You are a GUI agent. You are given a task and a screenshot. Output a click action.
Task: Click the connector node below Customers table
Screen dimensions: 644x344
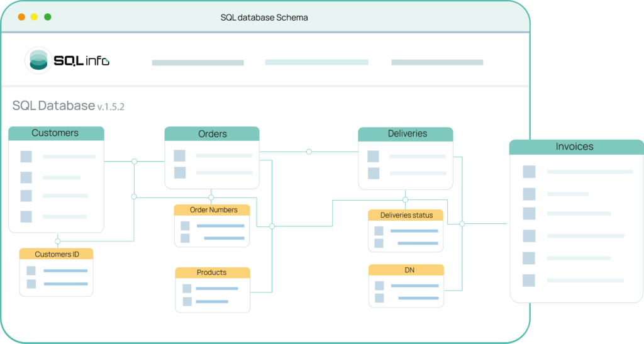tap(58, 241)
